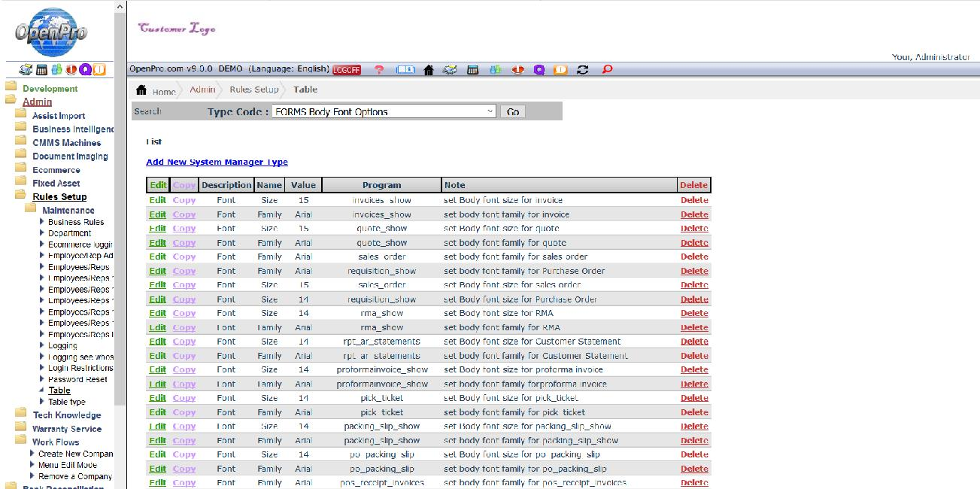The width and height of the screenshot is (980, 489).
Task: Click Rules Setup in the breadcrumb
Action: pos(254,90)
